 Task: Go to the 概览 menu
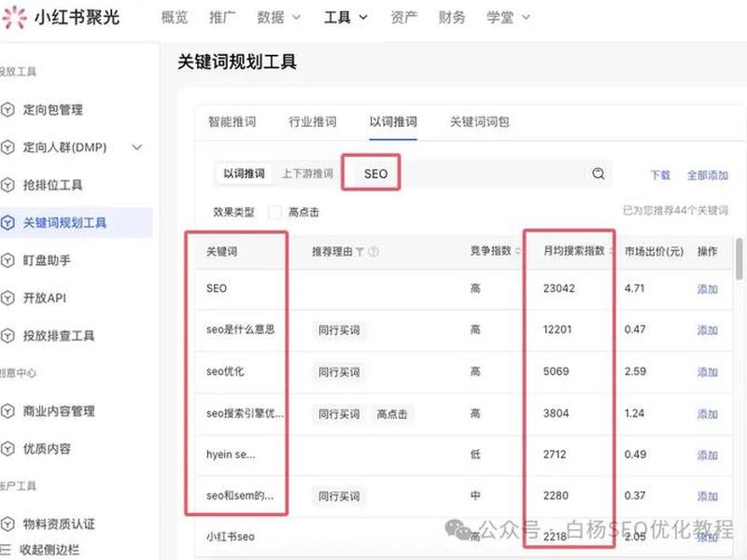175,18
